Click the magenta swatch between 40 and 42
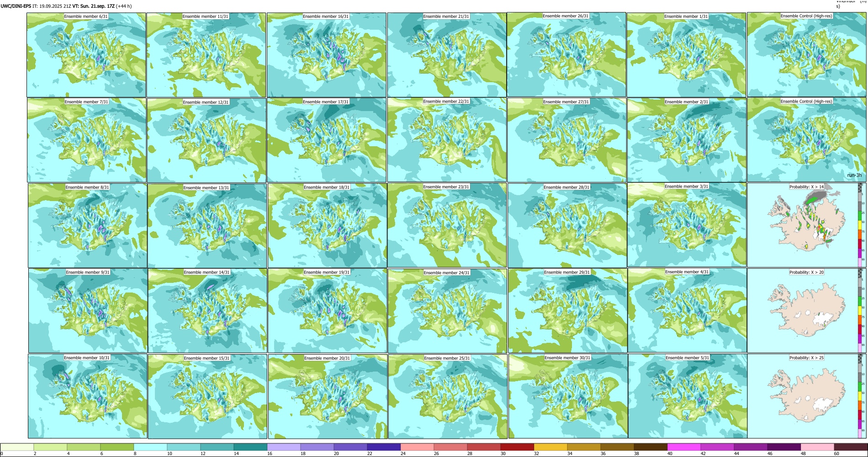Image resolution: width=868 pixels, height=457 pixels. (x=684, y=447)
